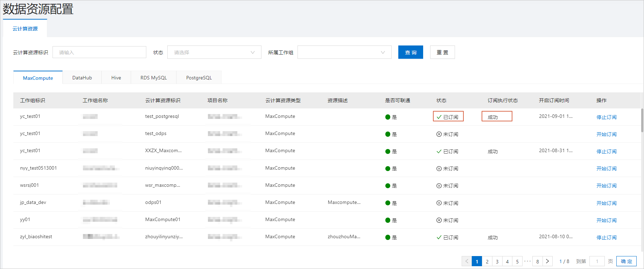The image size is (644, 269).
Task: Select page 2 in pagination
Action: click(487, 261)
